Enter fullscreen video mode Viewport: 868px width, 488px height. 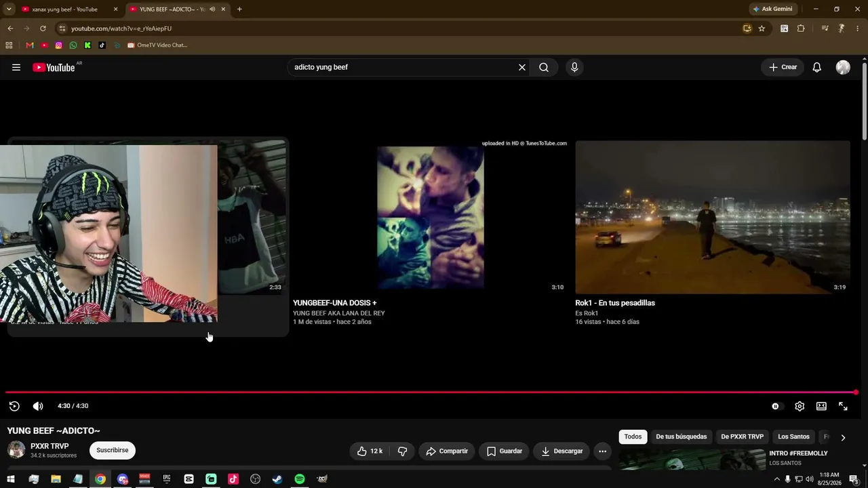pyautogui.click(x=843, y=406)
